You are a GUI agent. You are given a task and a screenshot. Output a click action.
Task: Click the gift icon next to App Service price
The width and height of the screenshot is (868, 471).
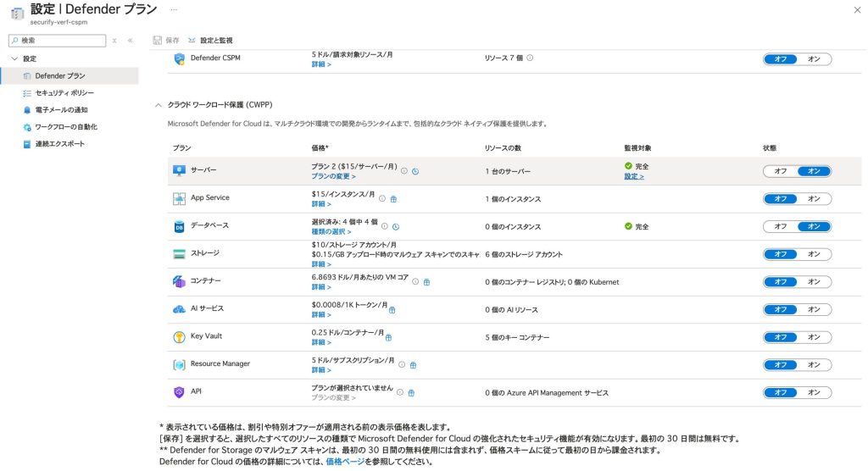394,199
